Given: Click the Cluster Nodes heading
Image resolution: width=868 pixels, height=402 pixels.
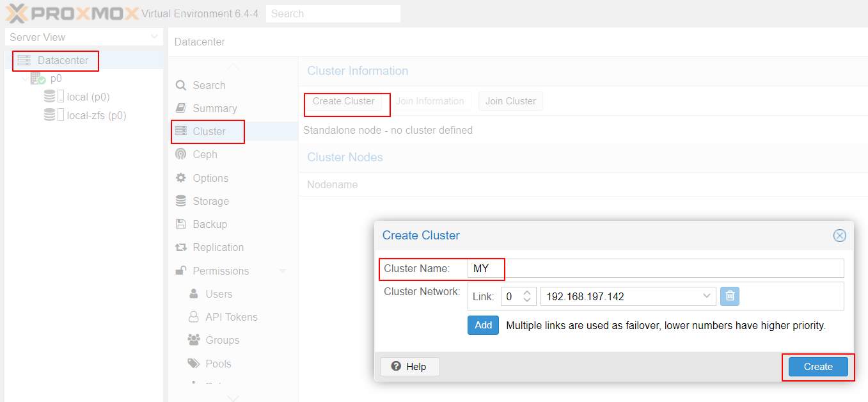Looking at the screenshot, I should point(345,157).
